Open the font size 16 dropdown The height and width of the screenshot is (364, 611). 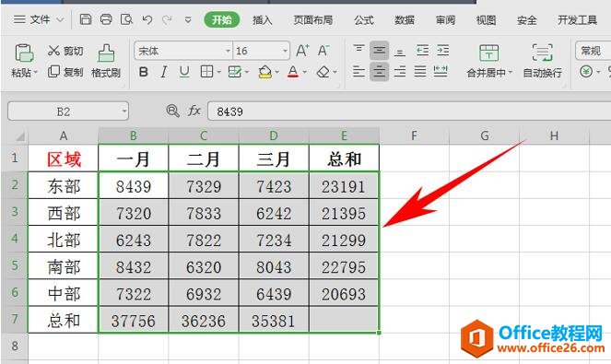click(286, 51)
